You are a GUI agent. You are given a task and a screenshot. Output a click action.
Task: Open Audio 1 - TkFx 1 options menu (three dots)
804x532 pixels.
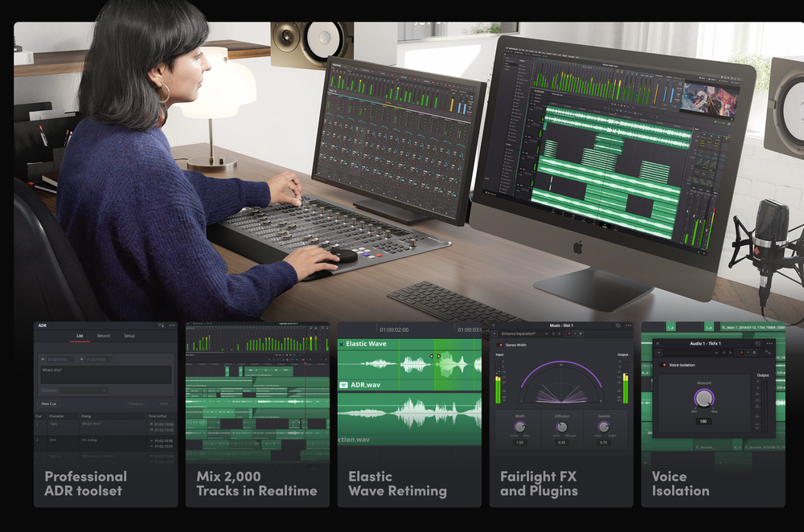(769, 343)
